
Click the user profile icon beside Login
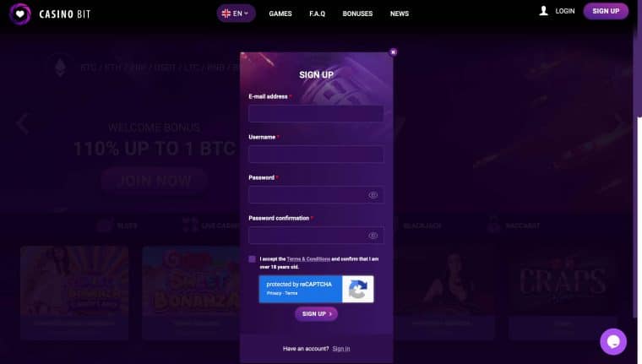[x=544, y=11]
